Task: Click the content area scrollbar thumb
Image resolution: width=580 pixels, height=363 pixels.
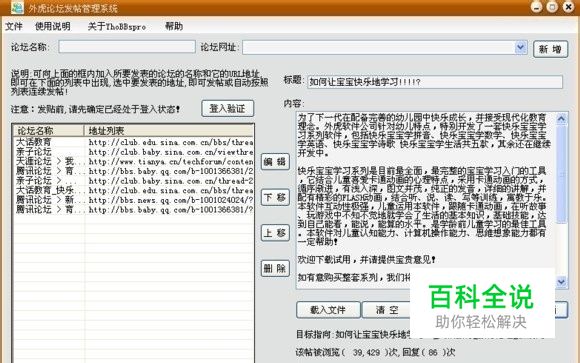Action: 561,174
